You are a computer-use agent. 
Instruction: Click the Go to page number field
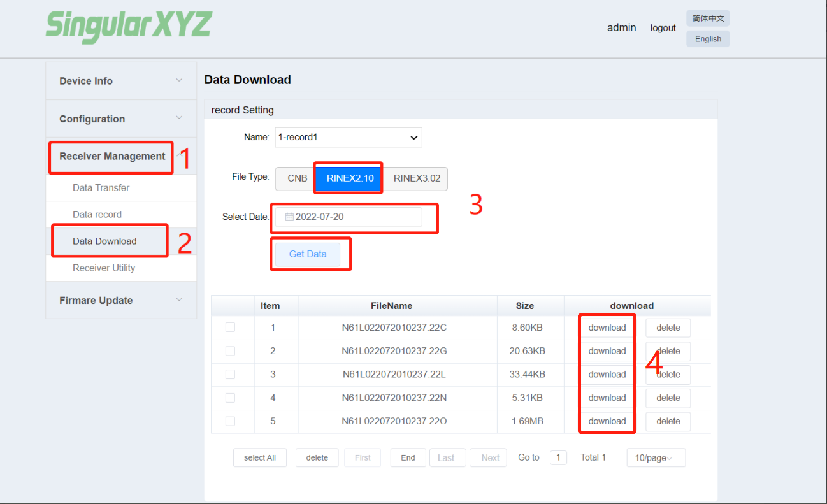558,457
